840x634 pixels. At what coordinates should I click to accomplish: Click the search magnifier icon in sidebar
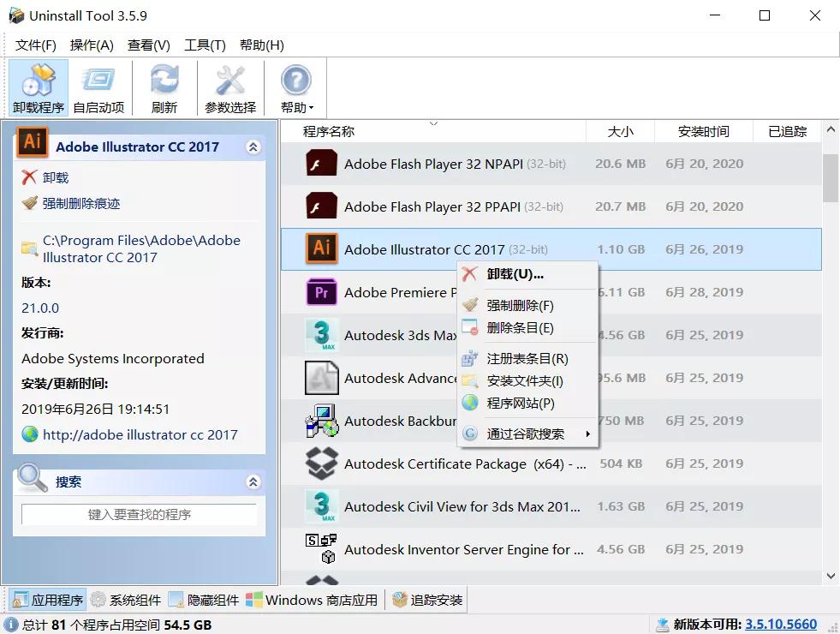click(x=32, y=481)
